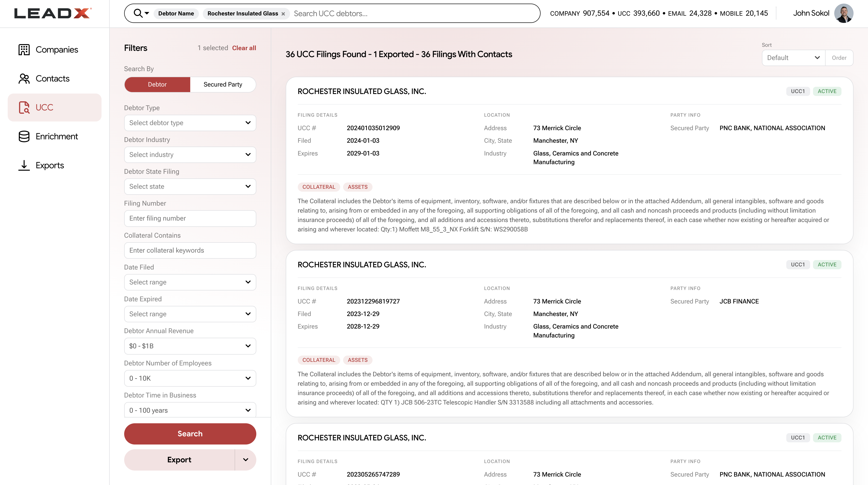
Task: Click Expires date 2028-12-29
Action: pyautogui.click(x=363, y=327)
